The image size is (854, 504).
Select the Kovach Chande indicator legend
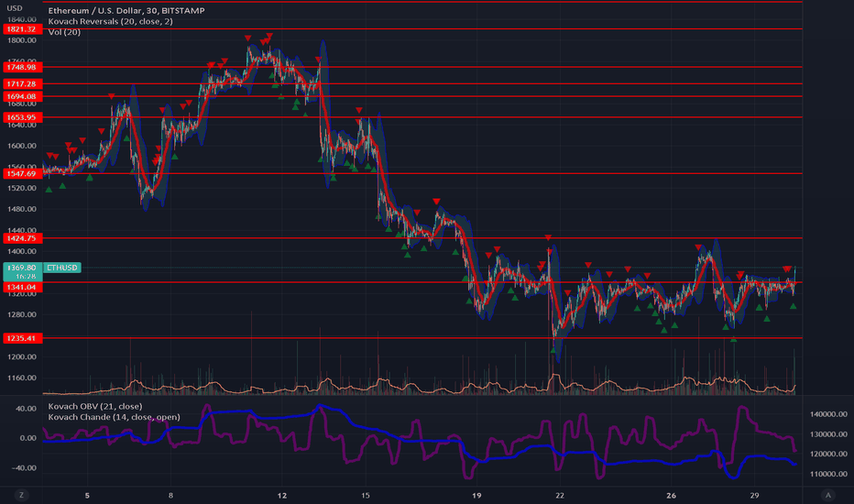(x=114, y=417)
